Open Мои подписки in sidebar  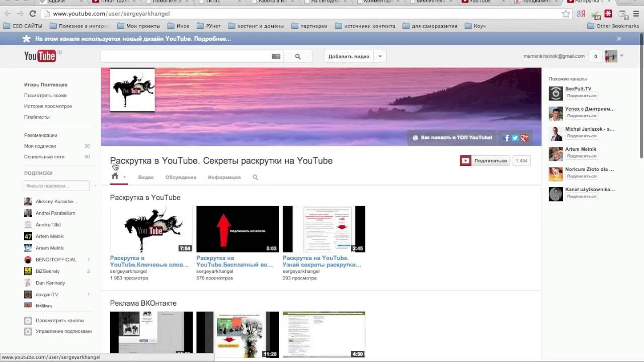pos(40,146)
